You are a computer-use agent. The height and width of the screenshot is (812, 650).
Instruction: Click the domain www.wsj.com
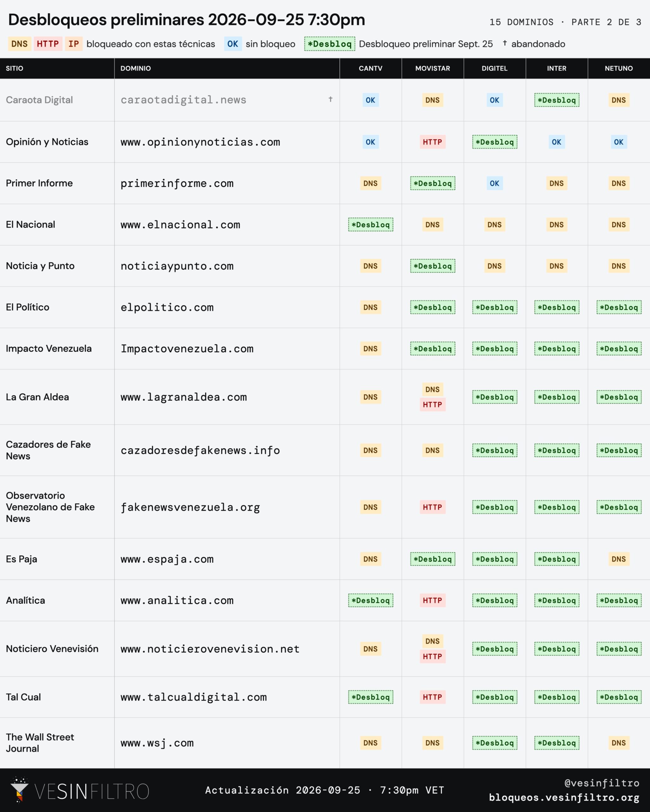157,743
